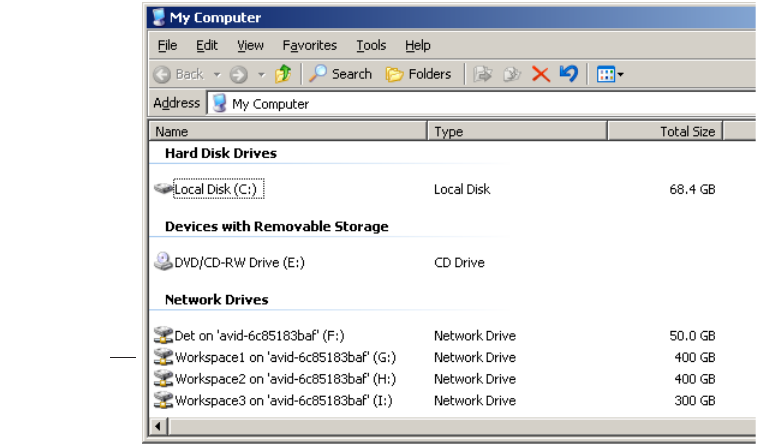
Task: Click the Workspace1 drive icon
Action: pos(163,357)
